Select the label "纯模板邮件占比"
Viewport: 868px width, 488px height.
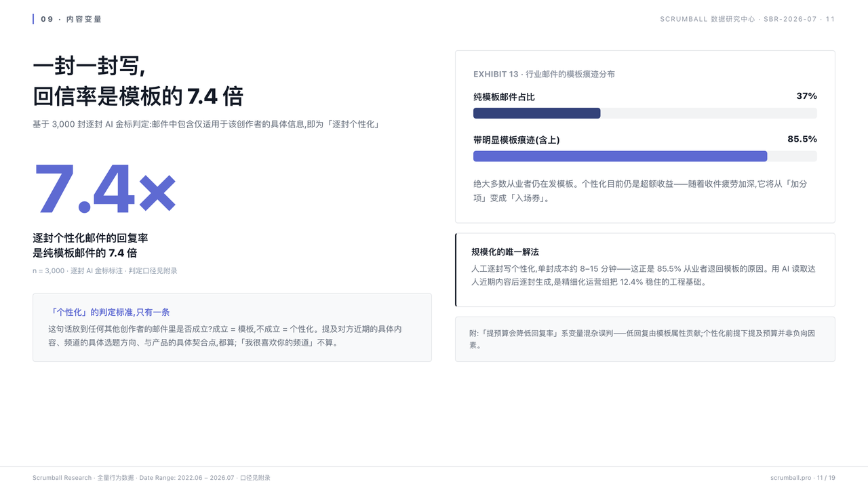tap(504, 97)
